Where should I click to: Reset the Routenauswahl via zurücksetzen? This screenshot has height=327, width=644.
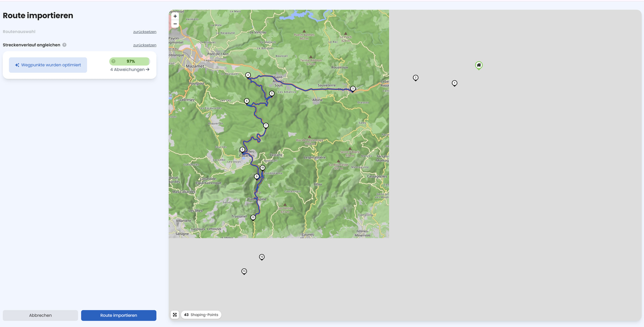145,32
